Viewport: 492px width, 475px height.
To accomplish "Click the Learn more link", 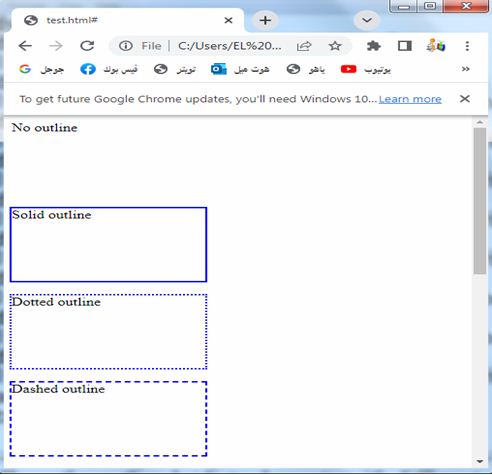I will point(410,99).
